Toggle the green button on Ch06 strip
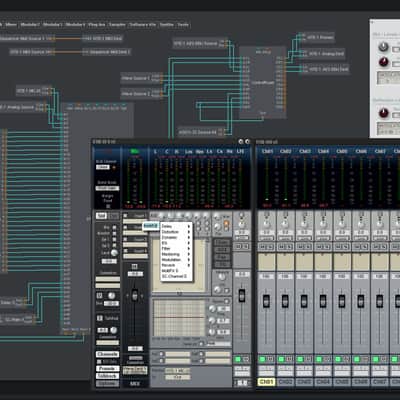This screenshot has height=400, width=400. coord(357,359)
